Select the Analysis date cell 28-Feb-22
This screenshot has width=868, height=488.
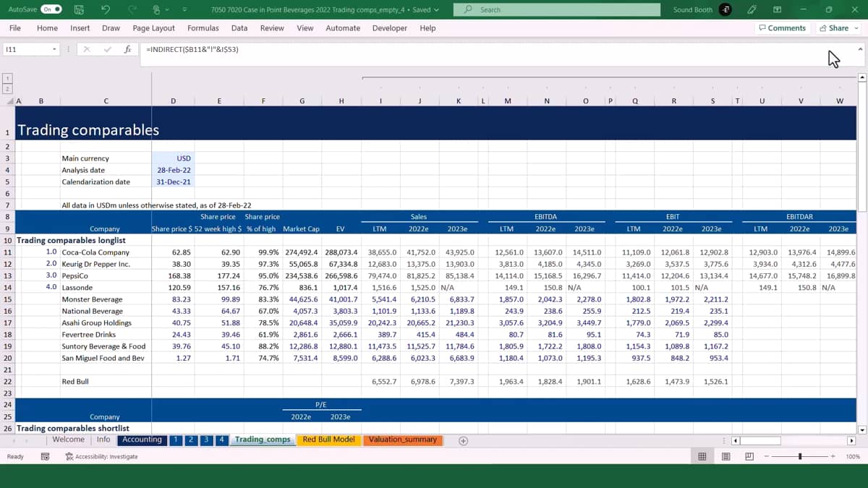pyautogui.click(x=173, y=170)
